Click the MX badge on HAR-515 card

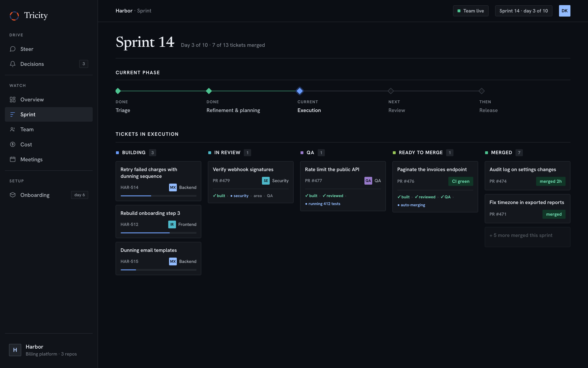coord(173,261)
